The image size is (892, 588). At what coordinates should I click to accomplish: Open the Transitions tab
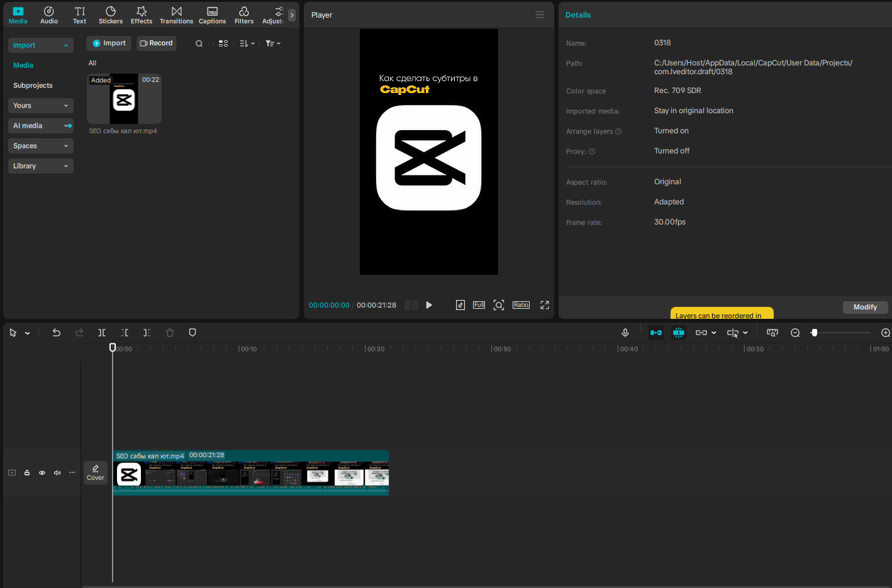176,15
